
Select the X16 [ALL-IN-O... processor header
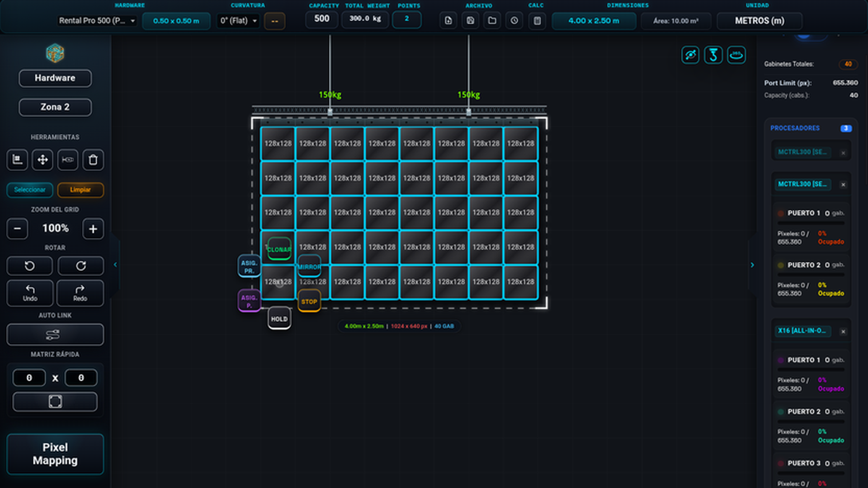coord(803,331)
